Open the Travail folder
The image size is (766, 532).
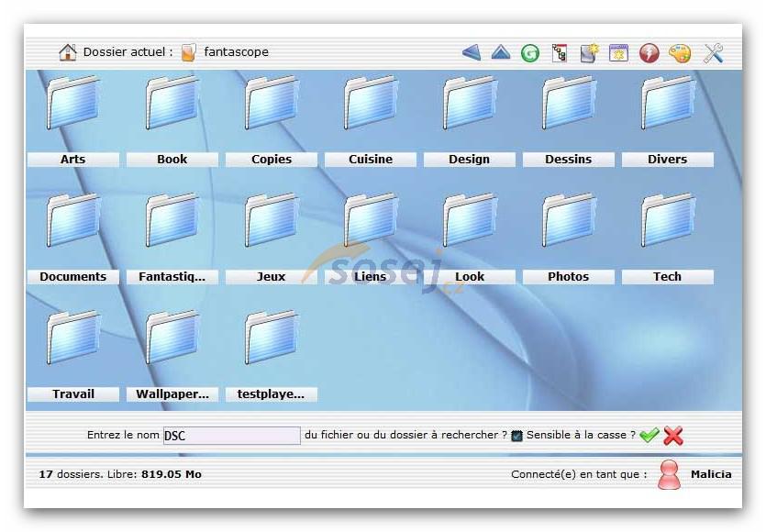coord(73,338)
